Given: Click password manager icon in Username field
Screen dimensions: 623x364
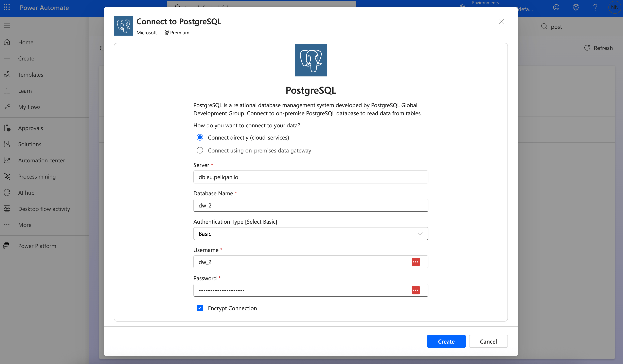Looking at the screenshot, I should point(416,262).
